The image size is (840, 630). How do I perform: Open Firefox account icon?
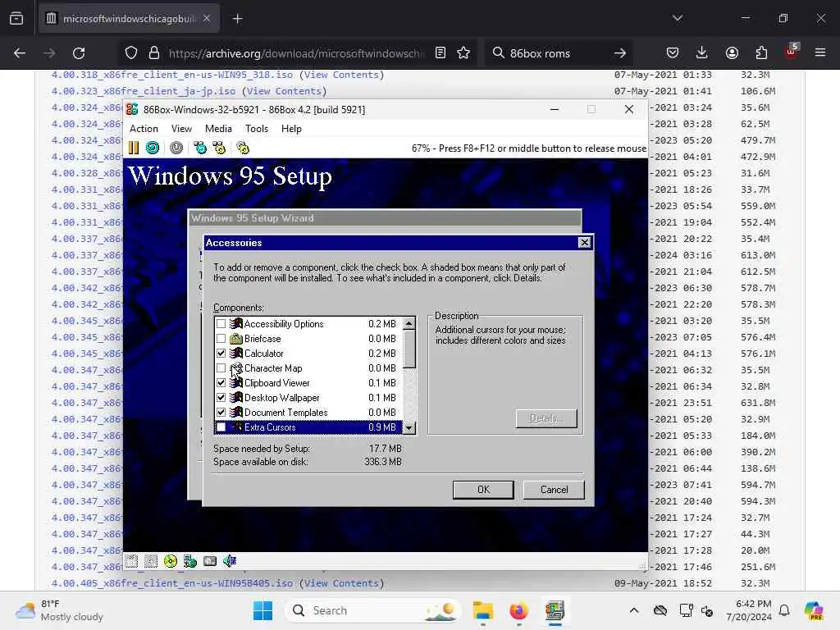pos(732,53)
